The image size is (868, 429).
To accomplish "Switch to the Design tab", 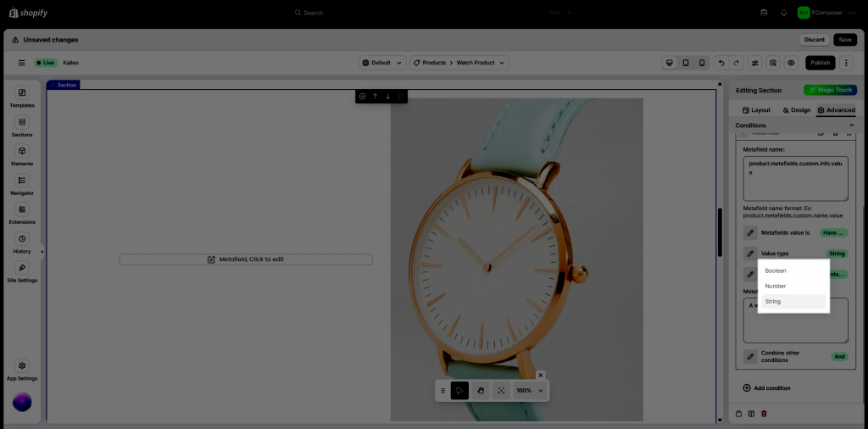I will tap(796, 110).
